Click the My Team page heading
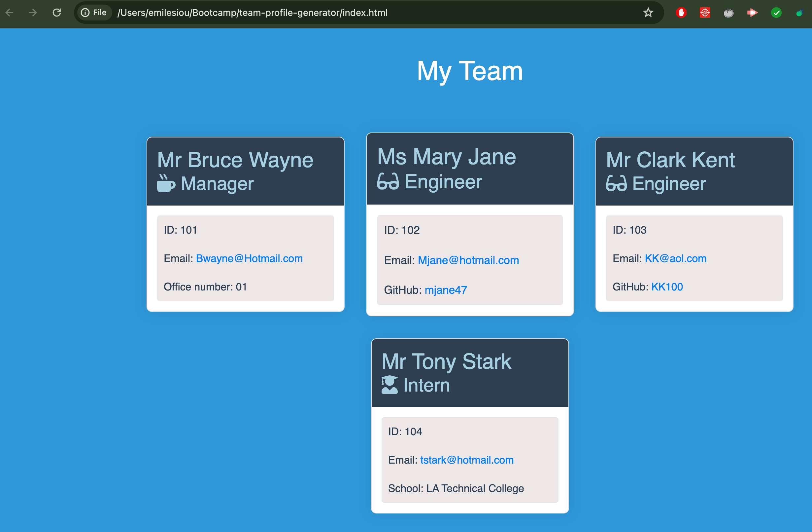This screenshot has width=812, height=532. 469,71
